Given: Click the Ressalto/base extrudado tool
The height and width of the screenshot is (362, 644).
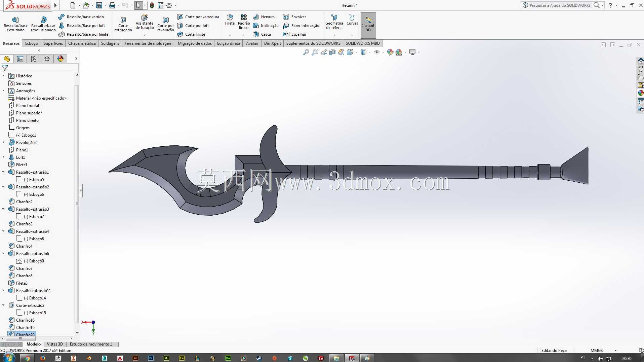Looking at the screenshot, I should [x=15, y=24].
